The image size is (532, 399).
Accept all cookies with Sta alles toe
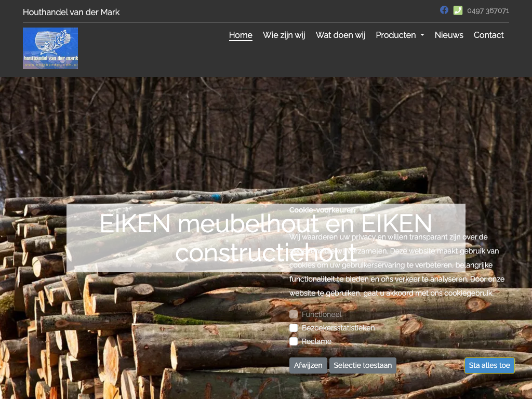pyautogui.click(x=489, y=365)
